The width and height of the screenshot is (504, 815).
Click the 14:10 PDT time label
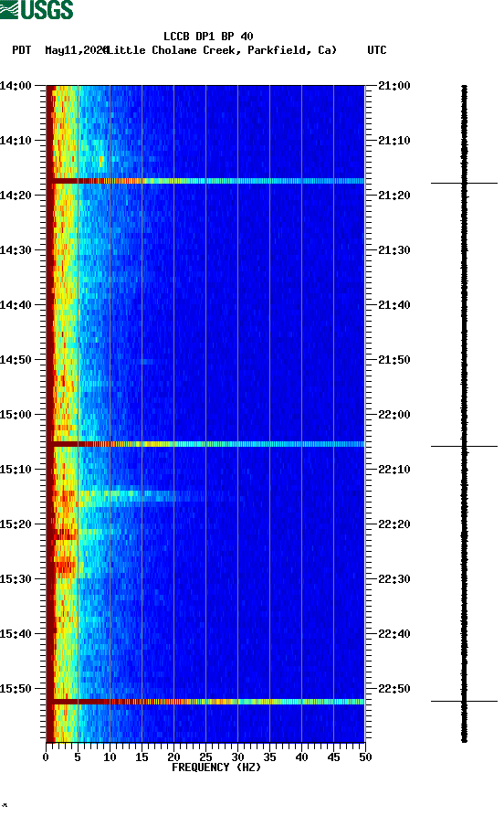(16, 141)
